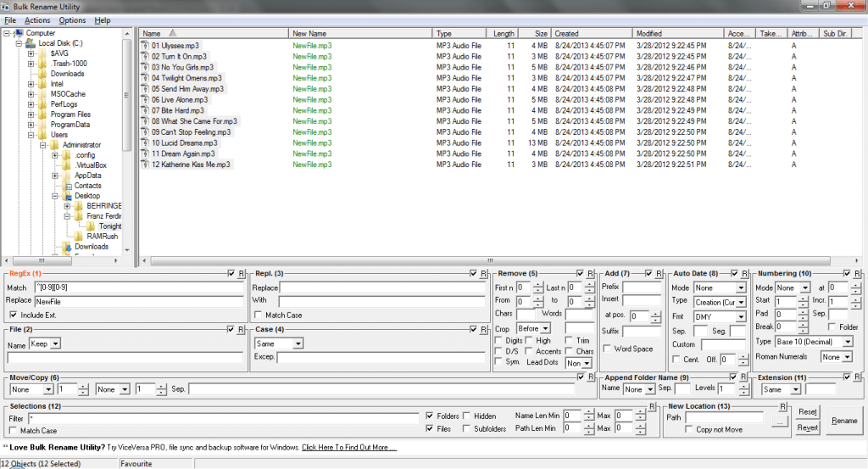Enable the Word Space checkbox
The image size is (868, 469).
pyautogui.click(x=608, y=349)
